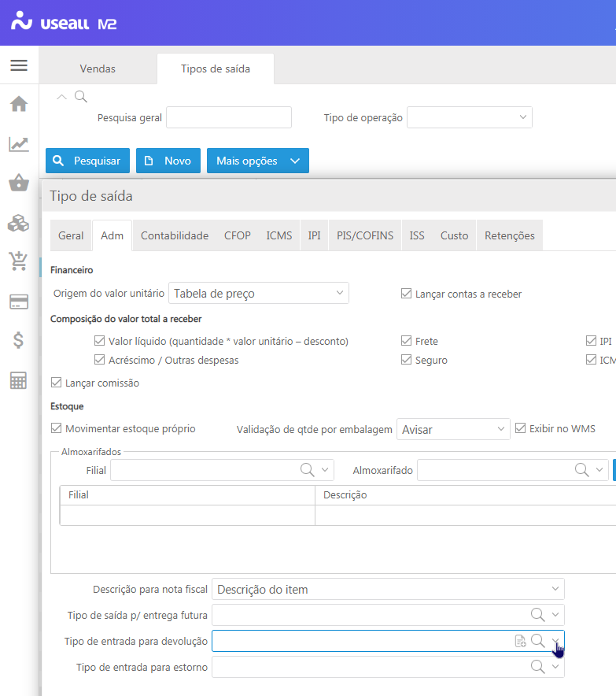The width and height of the screenshot is (616, 696).
Task: Toggle the Frete checkbox
Action: (x=406, y=340)
